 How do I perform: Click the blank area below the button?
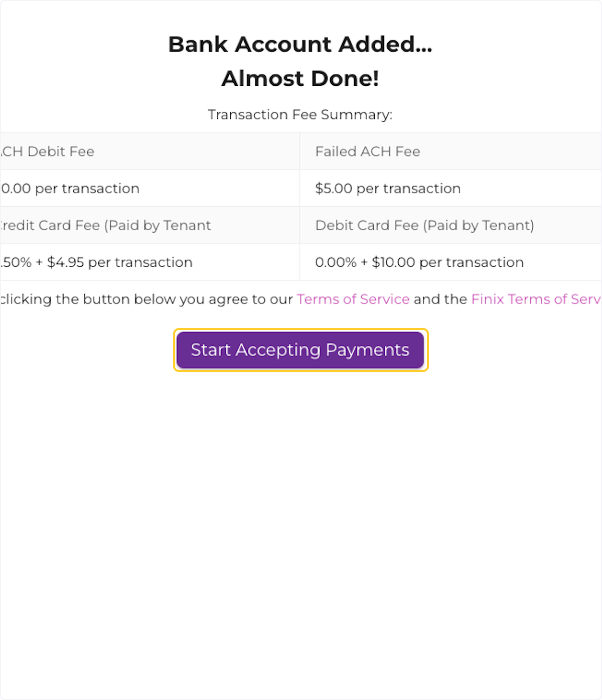[x=300, y=501]
